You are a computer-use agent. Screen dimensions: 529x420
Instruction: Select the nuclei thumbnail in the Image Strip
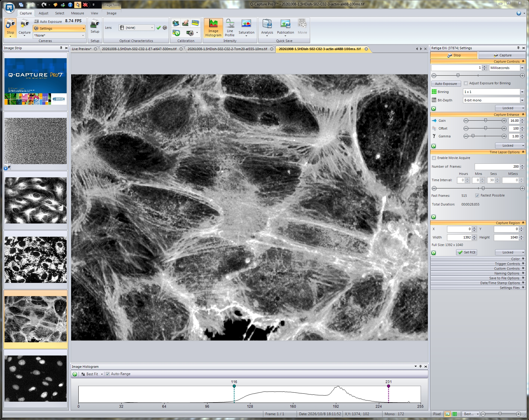coord(35,379)
